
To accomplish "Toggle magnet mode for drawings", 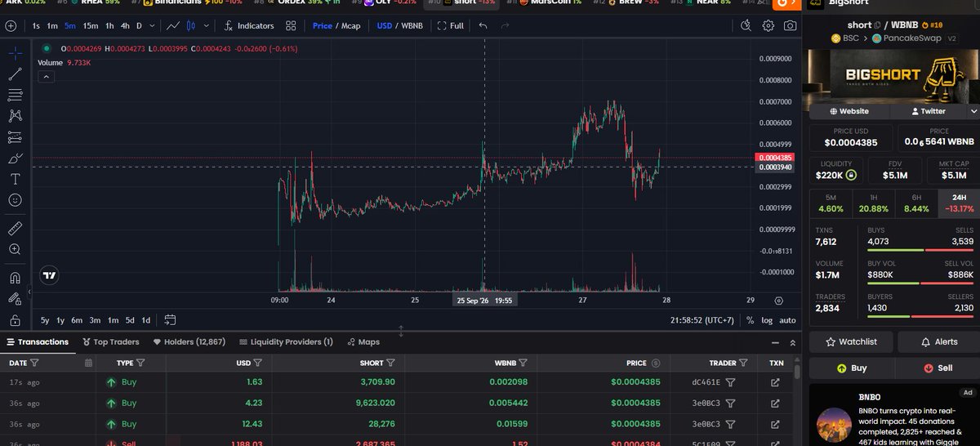I will 15,278.
